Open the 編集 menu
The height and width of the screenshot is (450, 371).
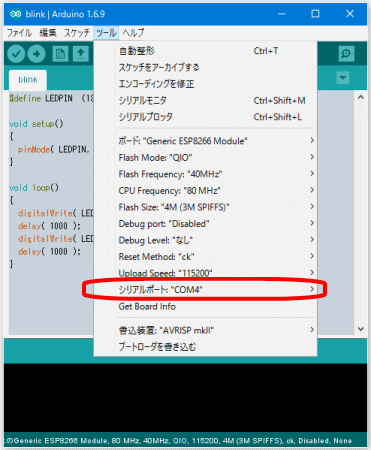pos(48,33)
